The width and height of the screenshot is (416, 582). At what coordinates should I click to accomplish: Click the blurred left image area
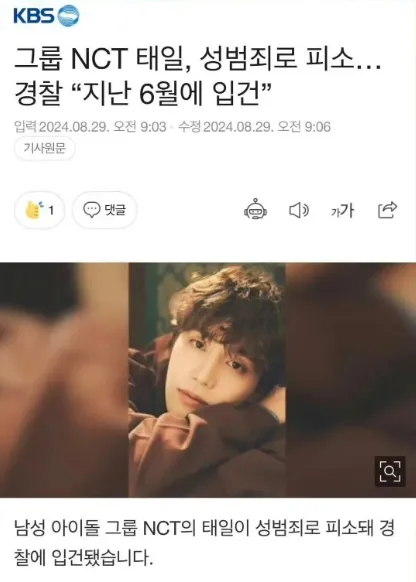(x=64, y=380)
